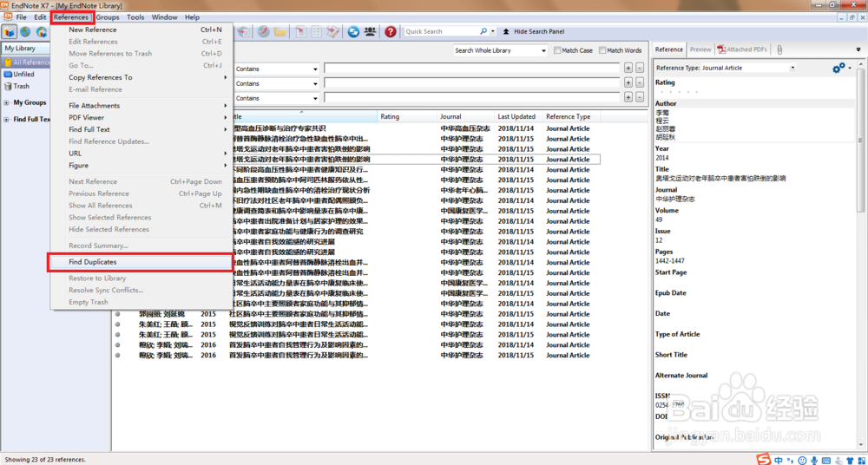Toggle Chinese input mode icon
The height and width of the screenshot is (465, 868).
tap(779, 460)
